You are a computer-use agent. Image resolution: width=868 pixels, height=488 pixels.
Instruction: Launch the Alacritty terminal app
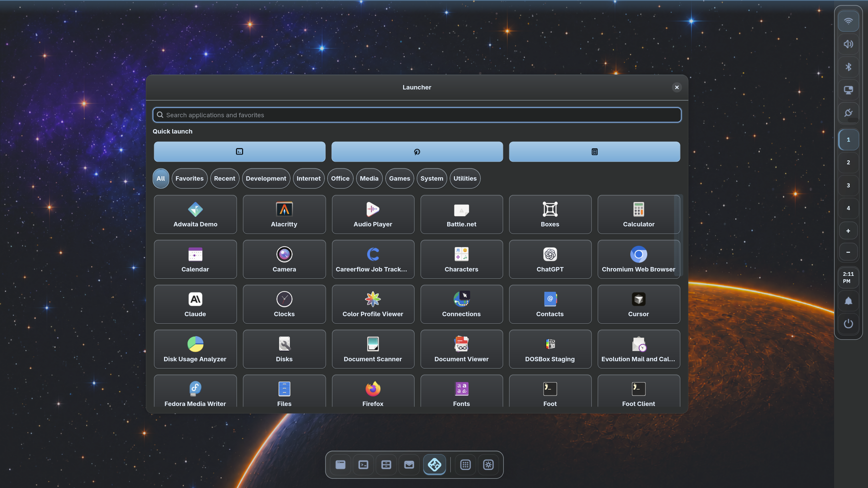[284, 214]
